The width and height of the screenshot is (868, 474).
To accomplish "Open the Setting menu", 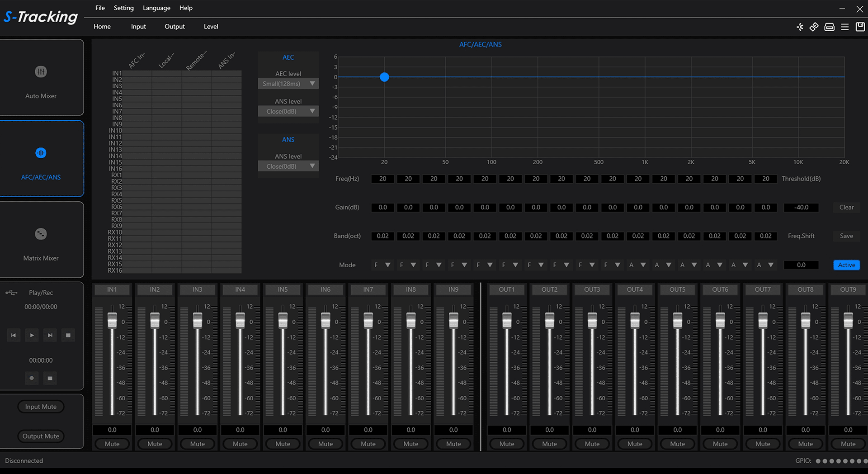I will tap(123, 8).
